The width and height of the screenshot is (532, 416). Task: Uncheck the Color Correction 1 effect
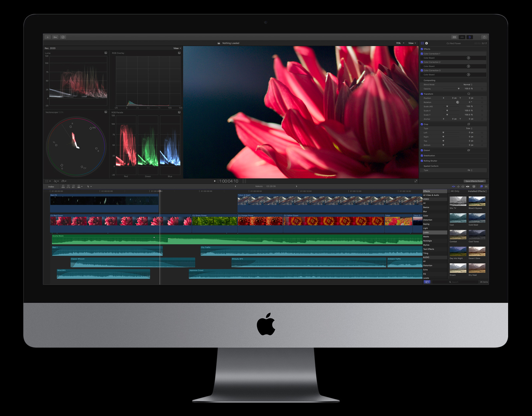422,53
